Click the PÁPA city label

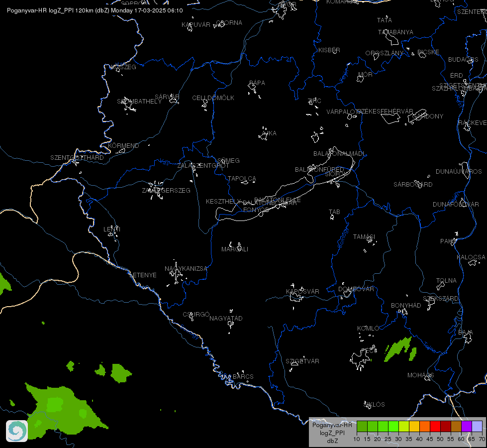(x=257, y=83)
